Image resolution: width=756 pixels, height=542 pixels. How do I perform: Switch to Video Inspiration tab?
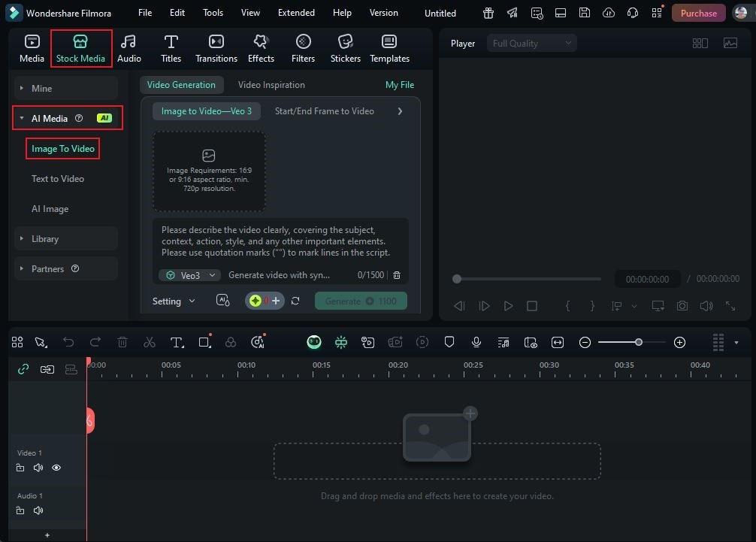pyautogui.click(x=271, y=85)
